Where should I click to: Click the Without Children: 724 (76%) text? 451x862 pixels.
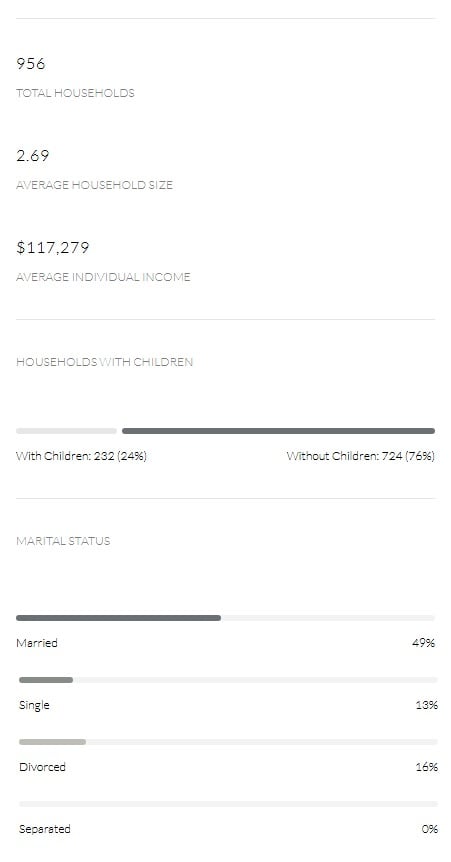[361, 456]
